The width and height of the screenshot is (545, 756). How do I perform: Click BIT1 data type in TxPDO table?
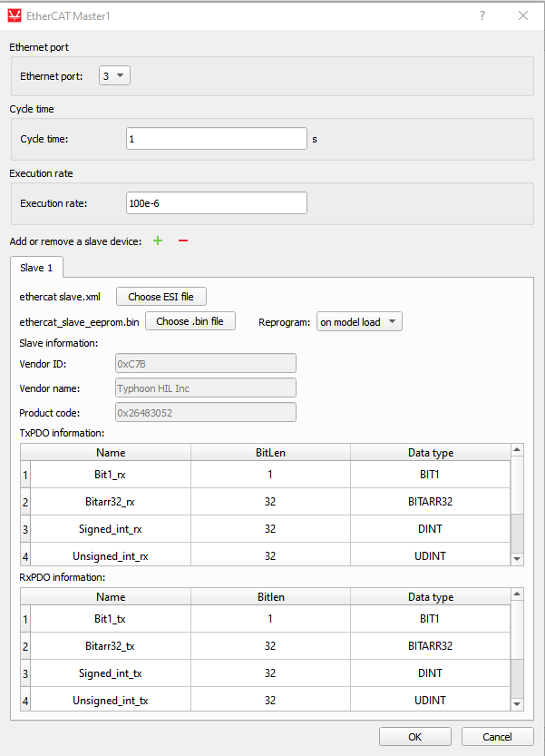(431, 475)
